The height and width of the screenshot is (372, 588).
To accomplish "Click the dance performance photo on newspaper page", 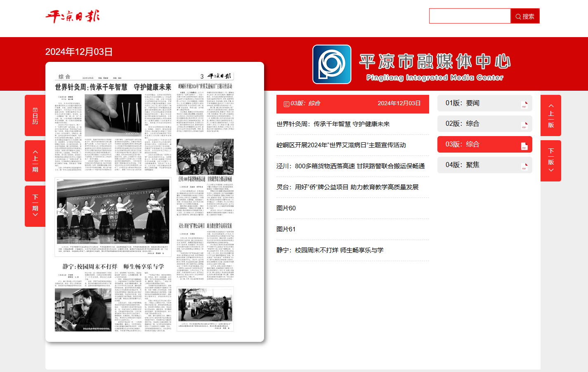I will [x=113, y=212].
